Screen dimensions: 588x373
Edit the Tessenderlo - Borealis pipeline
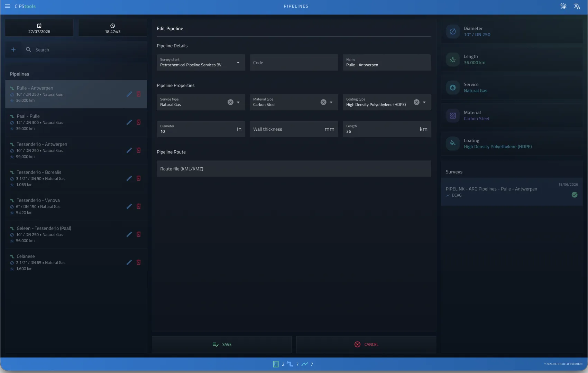pyautogui.click(x=129, y=178)
